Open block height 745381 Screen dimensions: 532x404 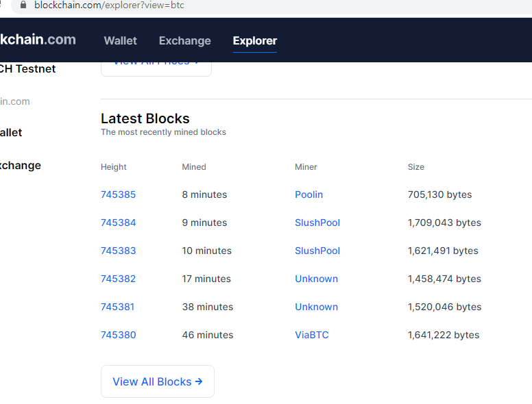click(x=117, y=307)
